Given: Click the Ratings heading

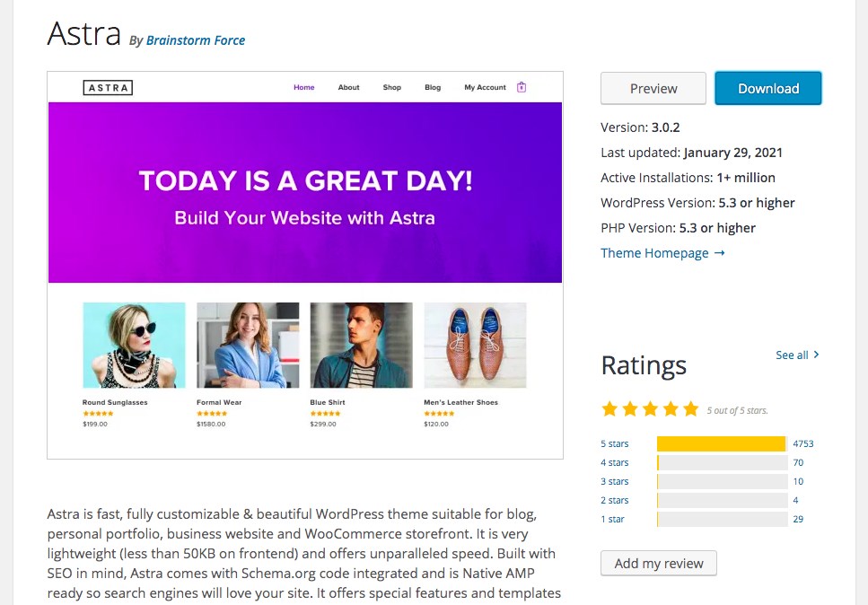Looking at the screenshot, I should [x=644, y=365].
